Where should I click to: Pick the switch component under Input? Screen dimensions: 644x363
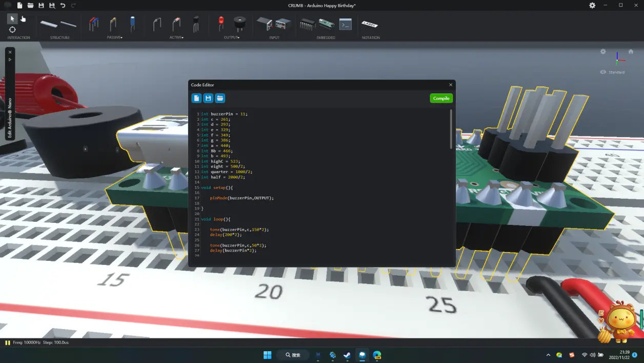point(264,24)
